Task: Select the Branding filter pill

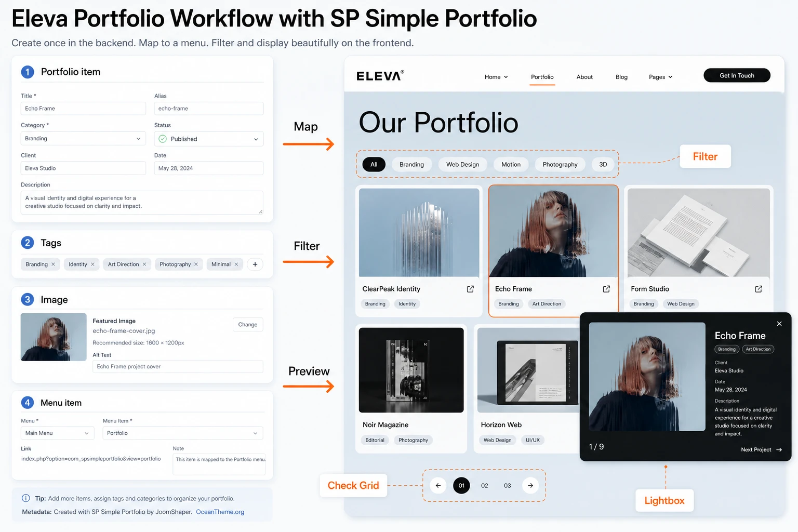Action: pyautogui.click(x=411, y=165)
